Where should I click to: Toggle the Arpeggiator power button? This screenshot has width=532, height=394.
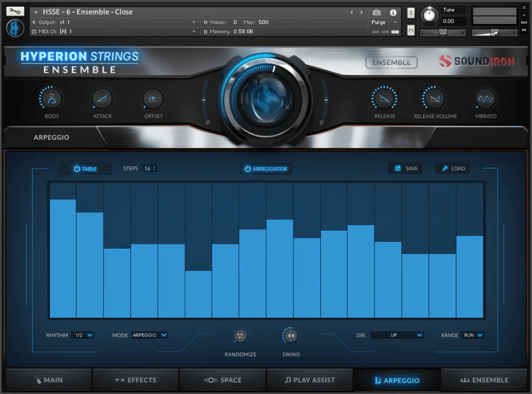point(266,169)
